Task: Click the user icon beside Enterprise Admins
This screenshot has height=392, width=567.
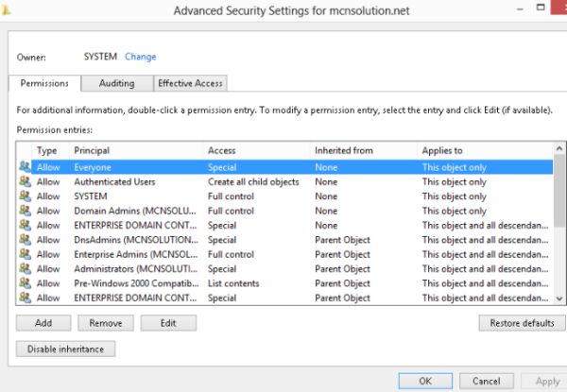Action: tap(25, 254)
